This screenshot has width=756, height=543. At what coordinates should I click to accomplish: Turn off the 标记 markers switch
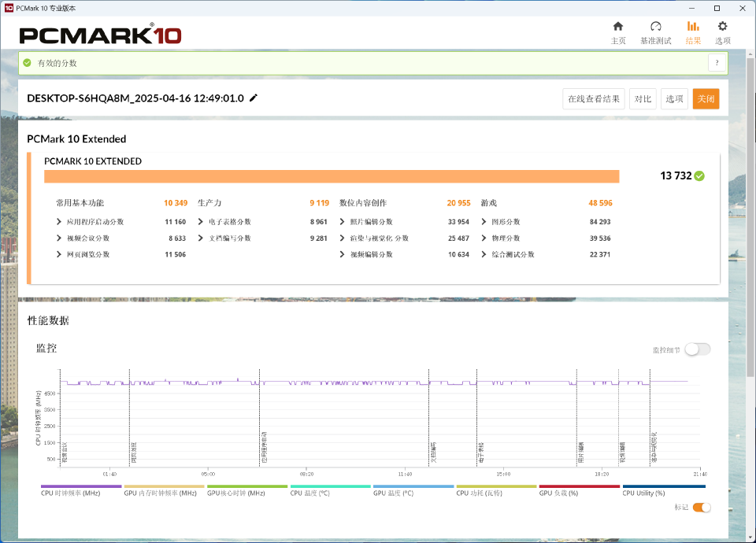click(x=701, y=508)
